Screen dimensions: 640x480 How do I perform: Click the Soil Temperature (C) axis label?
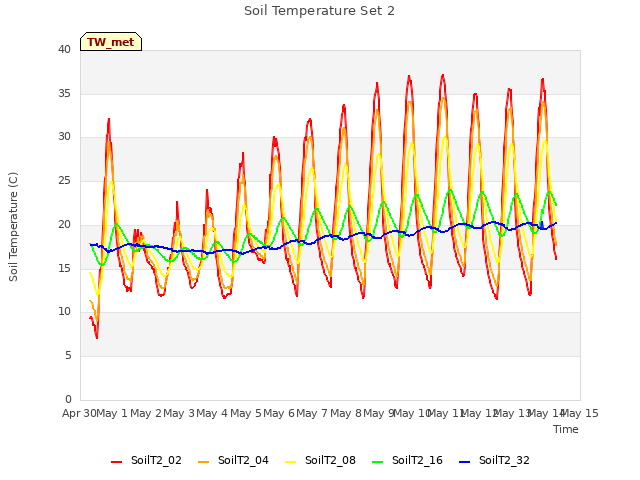click(13, 227)
